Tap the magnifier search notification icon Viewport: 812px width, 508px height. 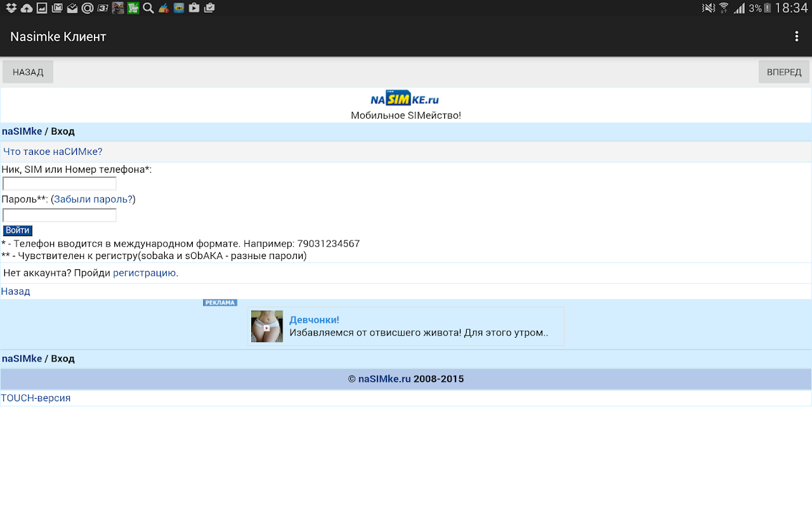[x=148, y=8]
